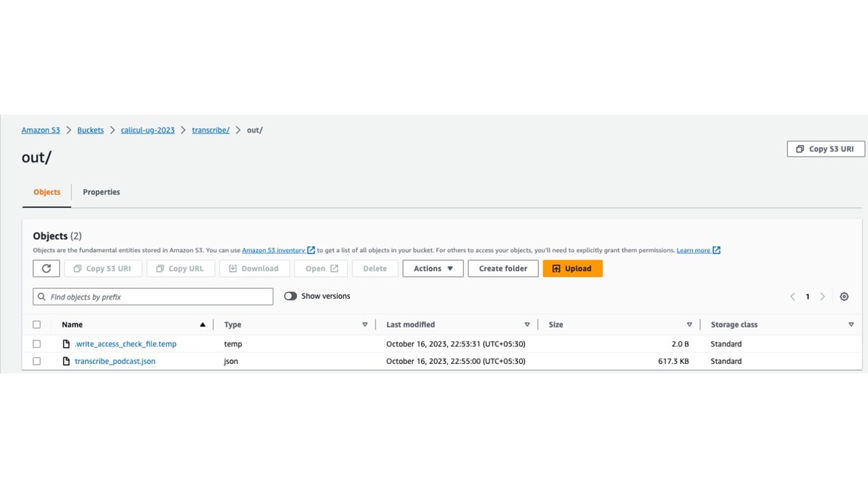The height and width of the screenshot is (488, 868).
Task: Select the checkbox for transcribe_podcast.json
Action: tap(37, 361)
